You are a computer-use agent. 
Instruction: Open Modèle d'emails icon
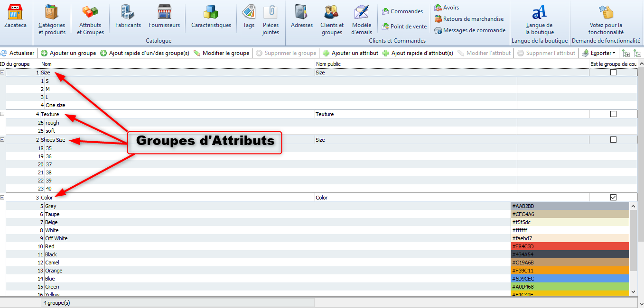362,13
